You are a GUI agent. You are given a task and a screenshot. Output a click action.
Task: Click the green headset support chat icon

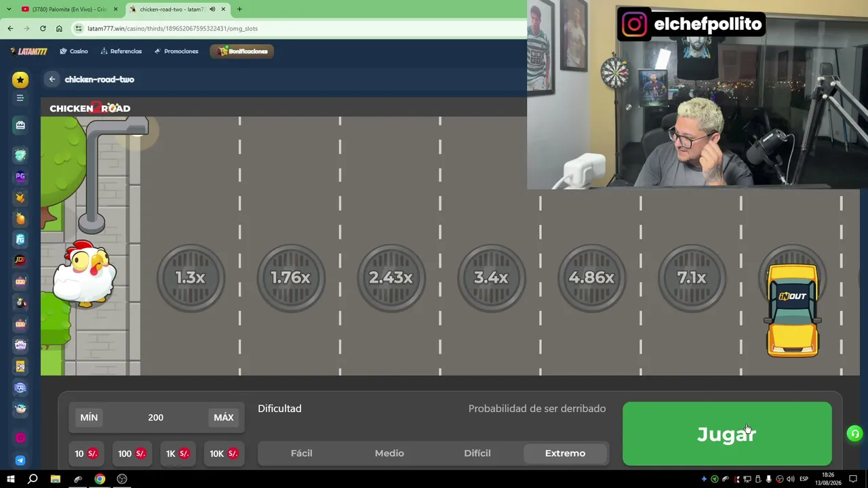[x=854, y=434]
